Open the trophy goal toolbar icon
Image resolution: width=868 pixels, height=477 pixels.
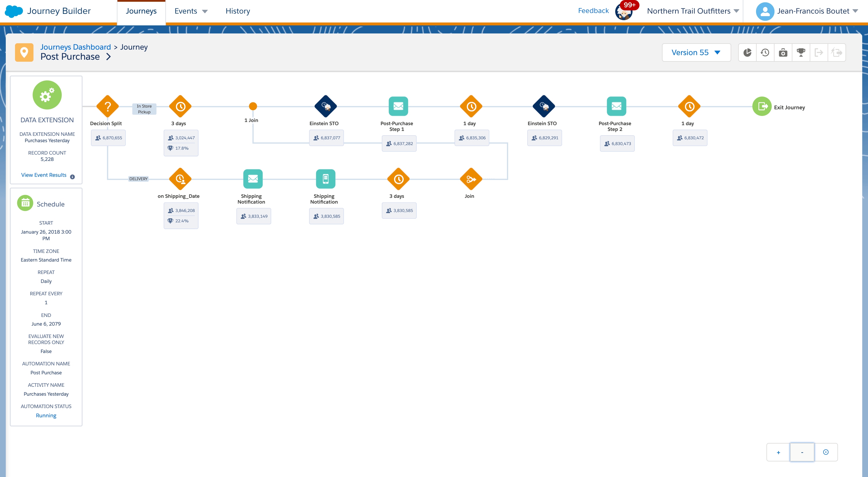pyautogui.click(x=801, y=52)
